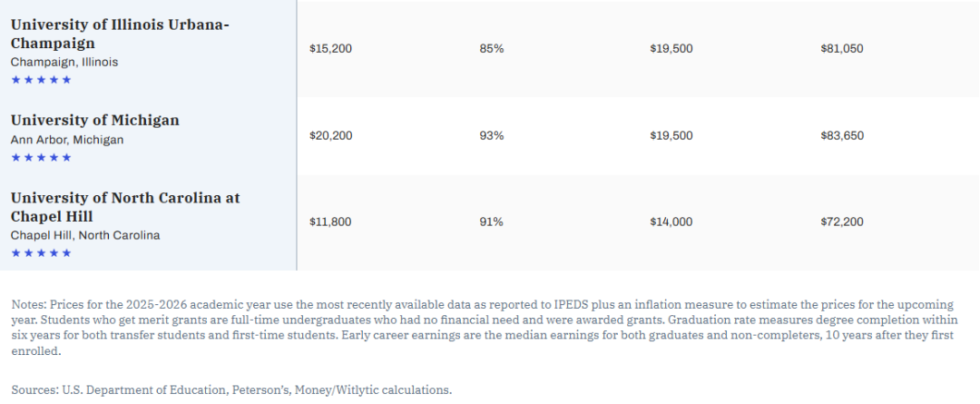The image size is (980, 404).
Task: Select the Champaign, Illinois location text
Action: pyautogui.click(x=64, y=62)
